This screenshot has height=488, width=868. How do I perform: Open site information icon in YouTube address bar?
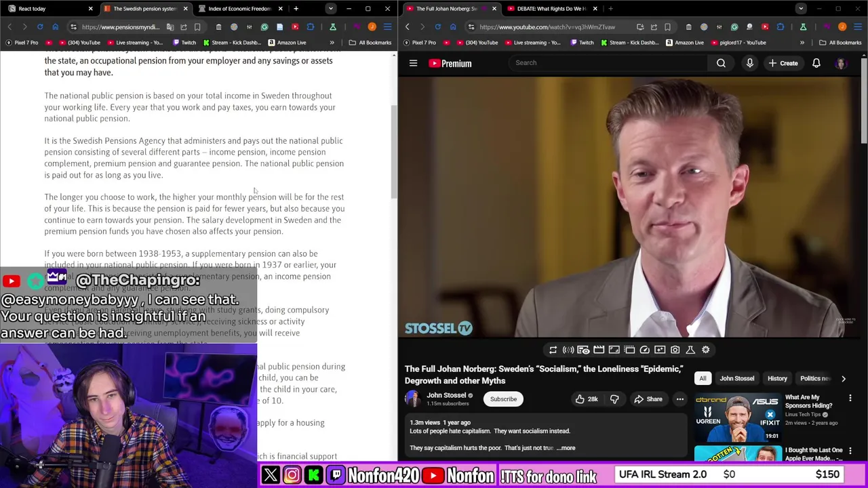coord(471,27)
